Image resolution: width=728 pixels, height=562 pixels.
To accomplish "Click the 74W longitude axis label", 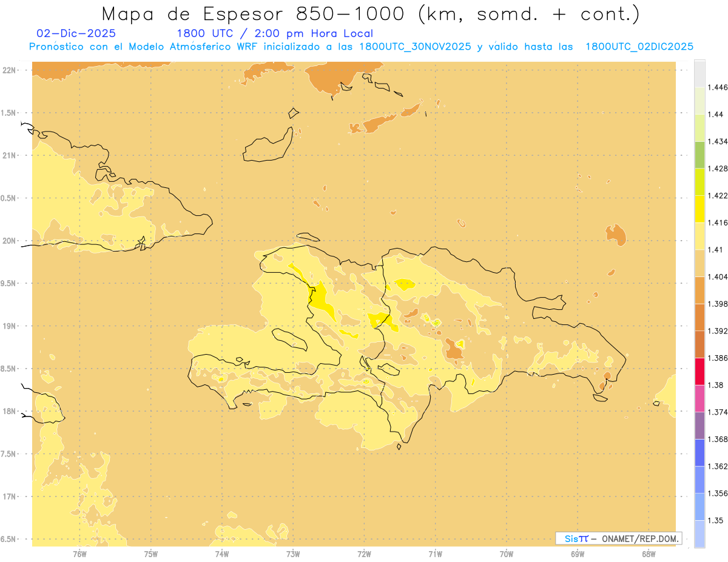I will pos(221,554).
